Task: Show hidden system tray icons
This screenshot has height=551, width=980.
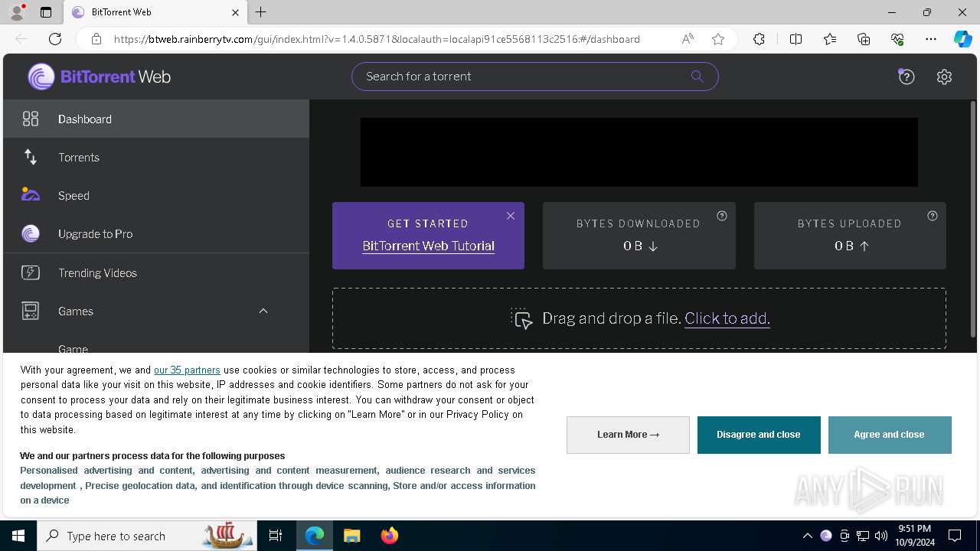Action: tap(807, 536)
